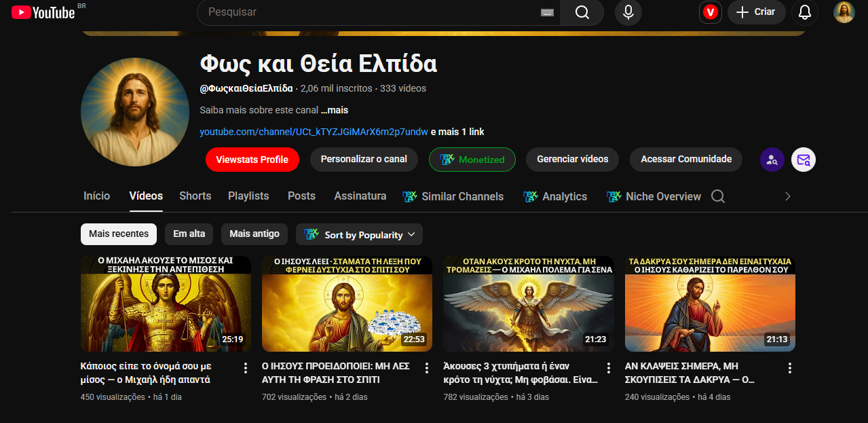This screenshot has height=423, width=868.
Task: Open options for ΑΝ ΚΛΑΨΕΙΣ ΣΗΜΕΡΑ video
Action: tap(790, 368)
